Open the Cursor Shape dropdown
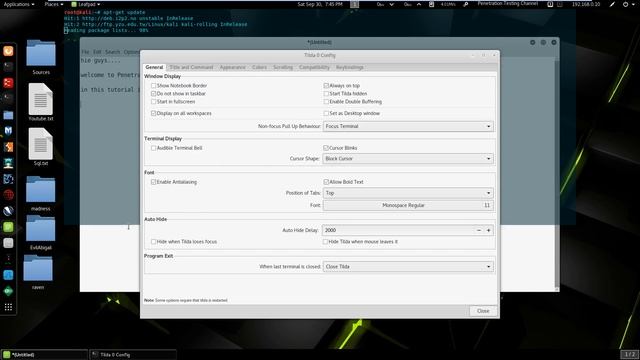Viewport: 640px width, 360px height. tap(408, 159)
